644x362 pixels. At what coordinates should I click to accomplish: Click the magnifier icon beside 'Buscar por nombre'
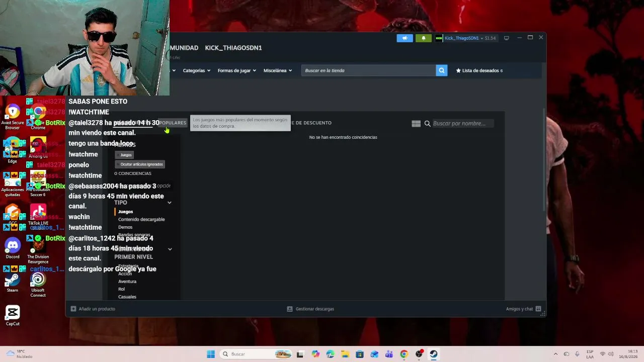tap(427, 123)
